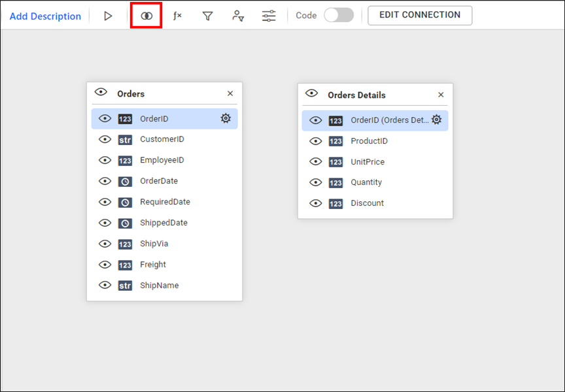The height and width of the screenshot is (392, 565).
Task: Open the Query settings sliders icon
Action: [x=269, y=16]
